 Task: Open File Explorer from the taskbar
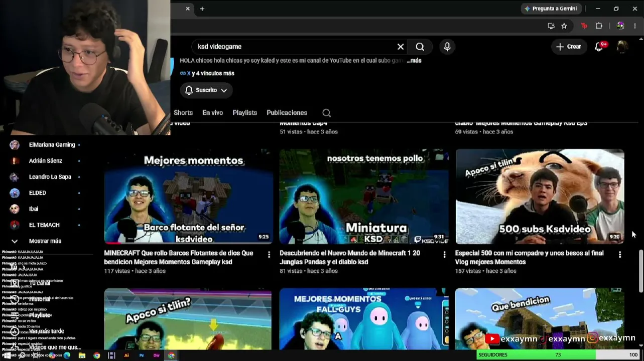[82, 355]
